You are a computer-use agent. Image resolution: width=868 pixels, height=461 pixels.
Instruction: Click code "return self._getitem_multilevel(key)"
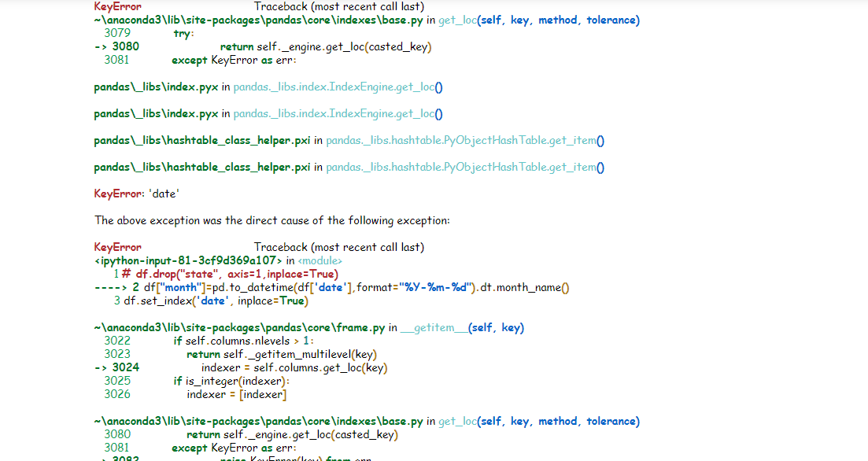point(282,354)
